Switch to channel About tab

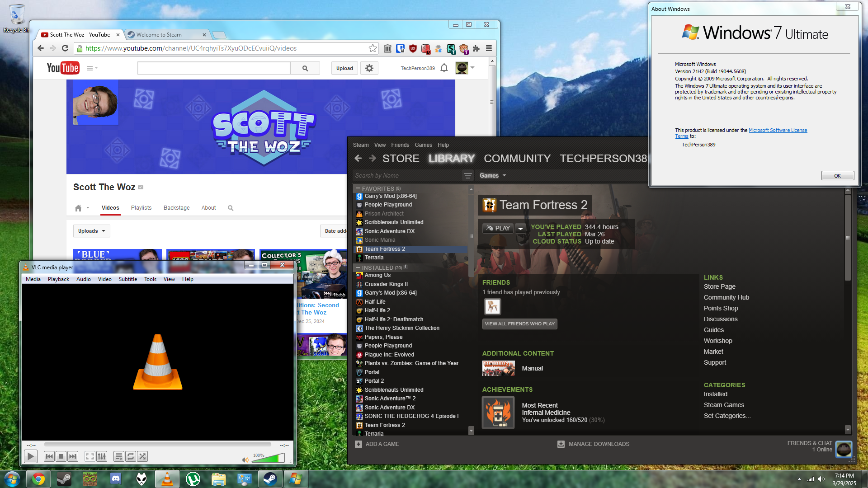(x=208, y=208)
